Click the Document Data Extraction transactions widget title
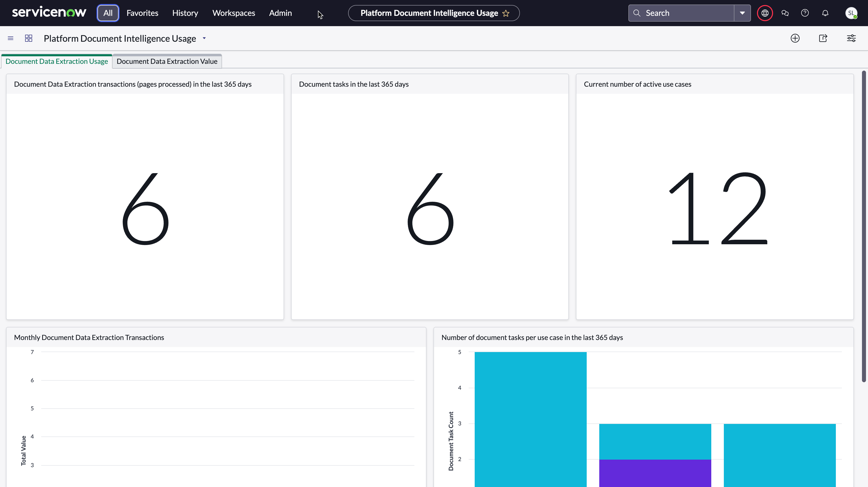868x487 pixels. tap(133, 84)
